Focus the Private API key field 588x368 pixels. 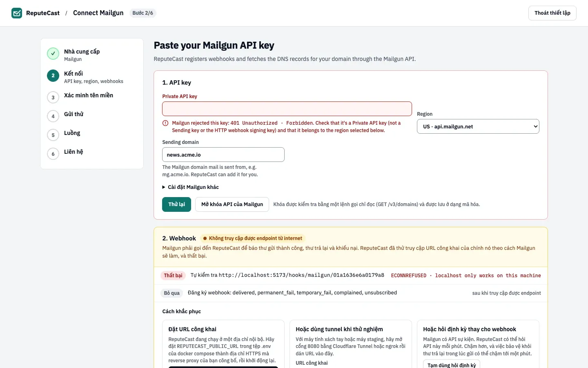point(287,109)
